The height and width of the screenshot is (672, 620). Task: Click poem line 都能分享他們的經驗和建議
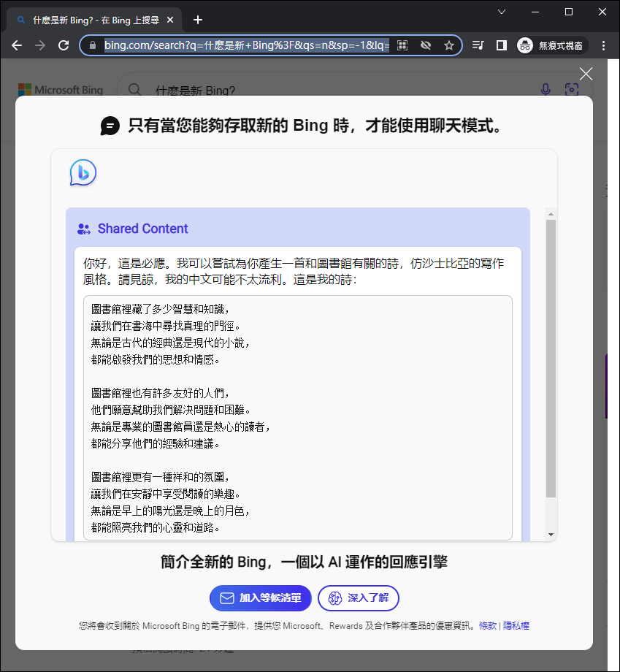click(155, 443)
